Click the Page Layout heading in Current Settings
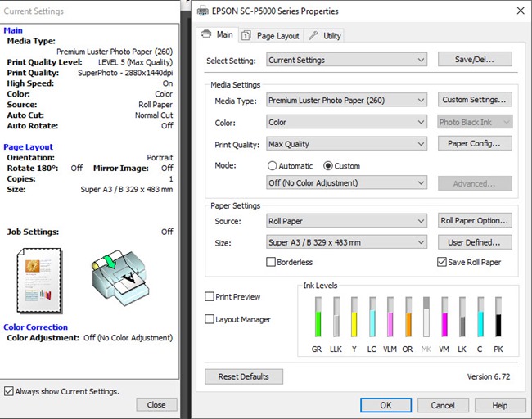Image resolution: width=532 pixels, height=419 pixels. 28,147
